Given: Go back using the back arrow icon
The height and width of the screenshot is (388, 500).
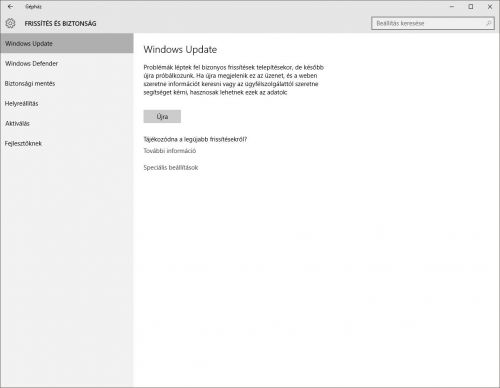Looking at the screenshot, I should coord(10,6).
